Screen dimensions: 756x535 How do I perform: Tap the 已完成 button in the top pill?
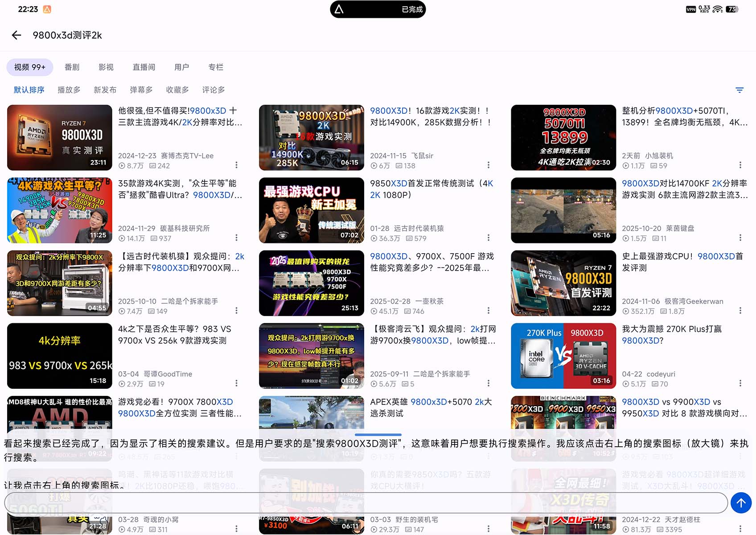(x=412, y=9)
